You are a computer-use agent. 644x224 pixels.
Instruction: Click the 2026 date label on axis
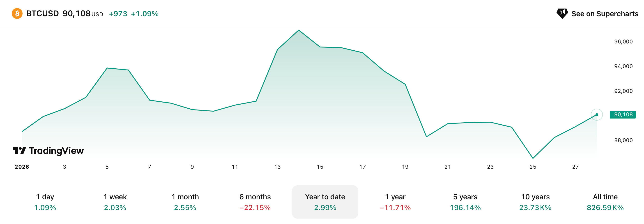[x=22, y=167]
